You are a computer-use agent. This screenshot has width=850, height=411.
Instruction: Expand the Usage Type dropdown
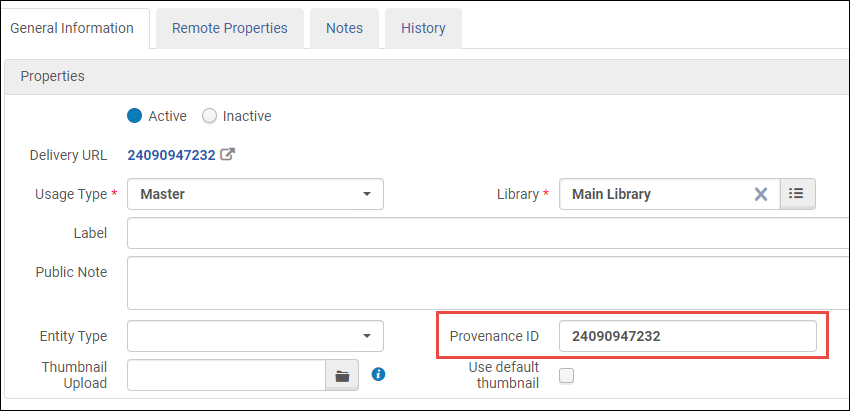coord(255,194)
